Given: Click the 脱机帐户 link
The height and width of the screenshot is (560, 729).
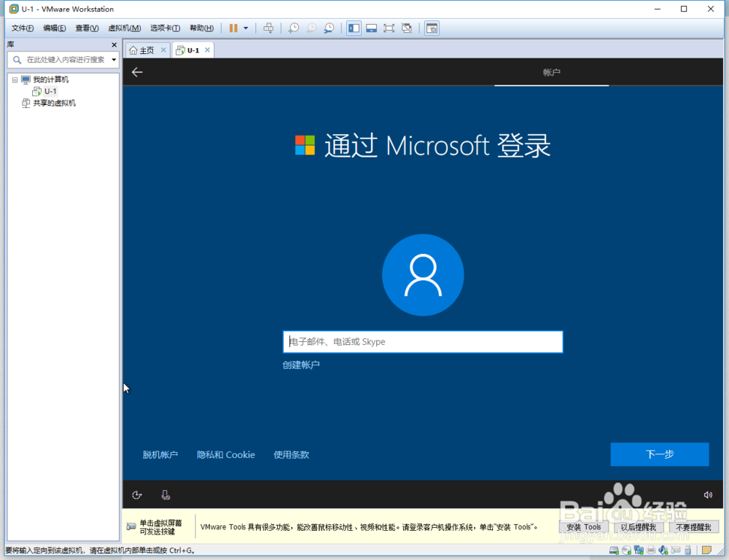Looking at the screenshot, I should [x=160, y=455].
